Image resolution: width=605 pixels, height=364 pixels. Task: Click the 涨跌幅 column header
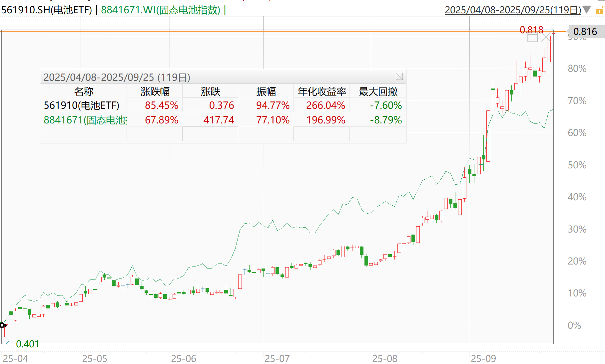coord(155,91)
